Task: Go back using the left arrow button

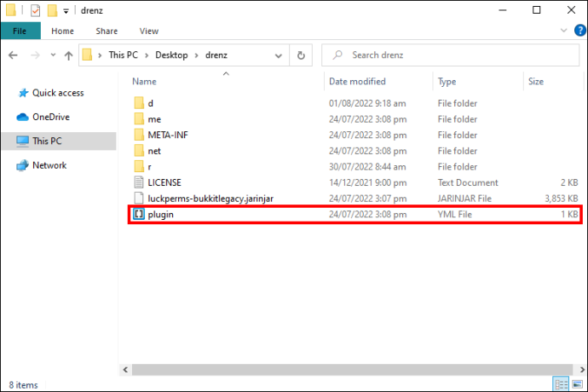Action: 13,55
